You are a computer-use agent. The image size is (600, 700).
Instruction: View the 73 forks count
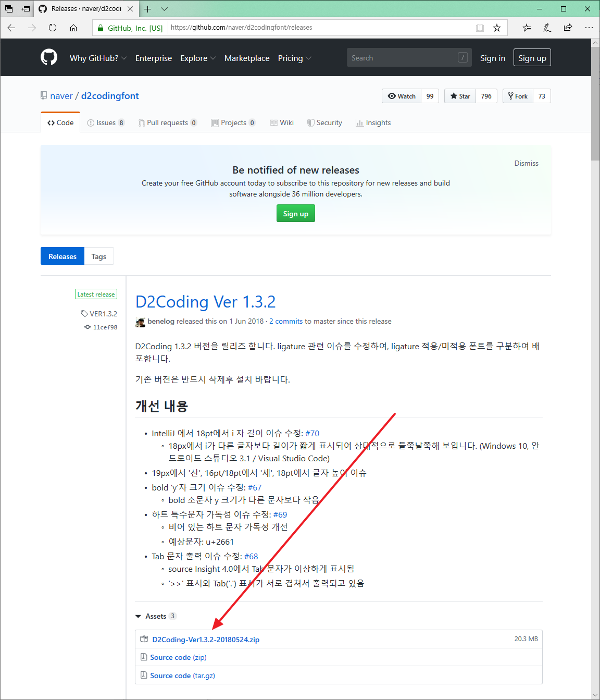[x=542, y=96]
